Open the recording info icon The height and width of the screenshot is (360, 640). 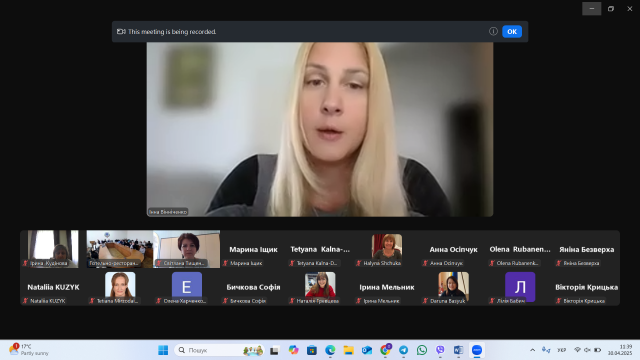click(x=493, y=31)
